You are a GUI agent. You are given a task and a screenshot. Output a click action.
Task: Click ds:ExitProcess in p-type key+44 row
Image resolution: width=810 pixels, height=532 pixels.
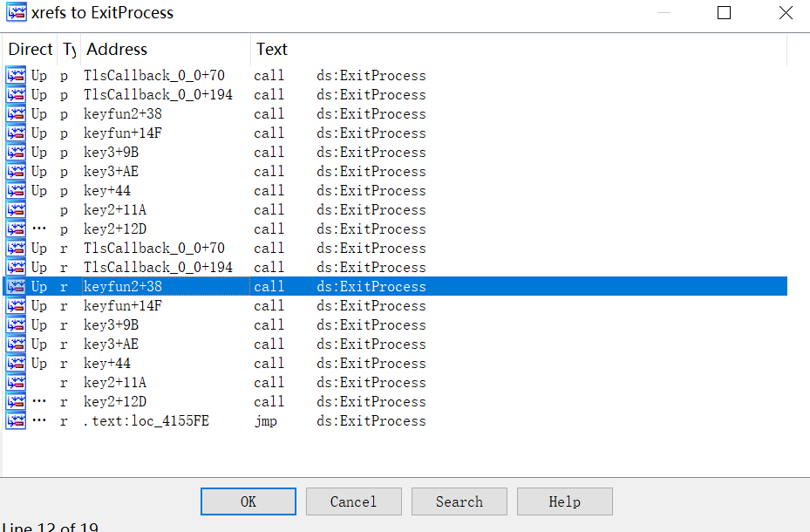(371, 191)
